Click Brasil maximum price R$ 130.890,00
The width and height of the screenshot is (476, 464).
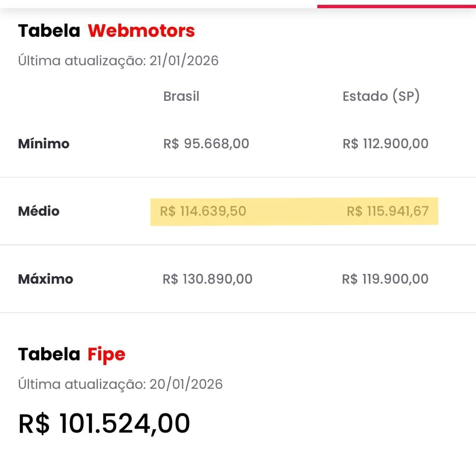[x=208, y=279]
